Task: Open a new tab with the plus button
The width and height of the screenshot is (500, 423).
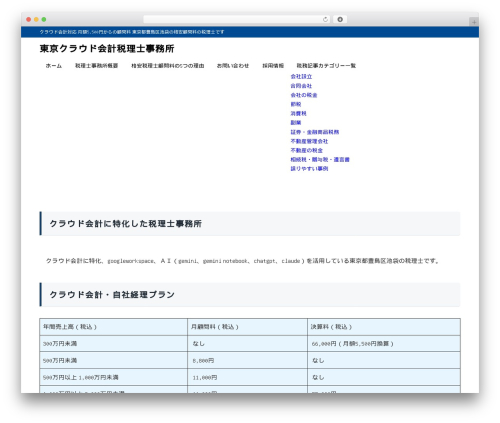Action: coord(474,22)
